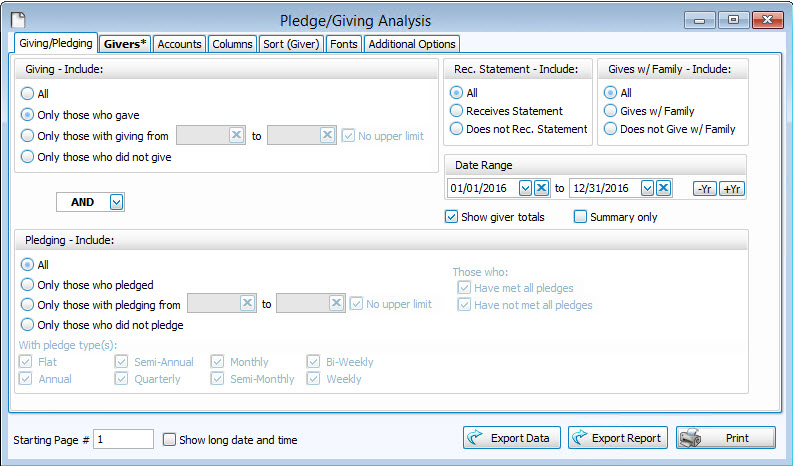Click the Starting Page number field
The width and height of the screenshot is (793, 466).
(123, 439)
